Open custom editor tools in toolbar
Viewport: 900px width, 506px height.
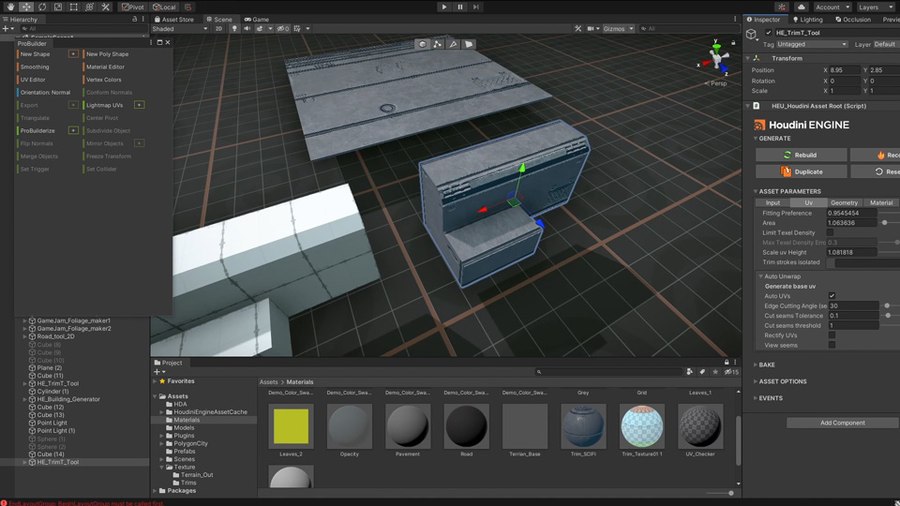click(106, 7)
